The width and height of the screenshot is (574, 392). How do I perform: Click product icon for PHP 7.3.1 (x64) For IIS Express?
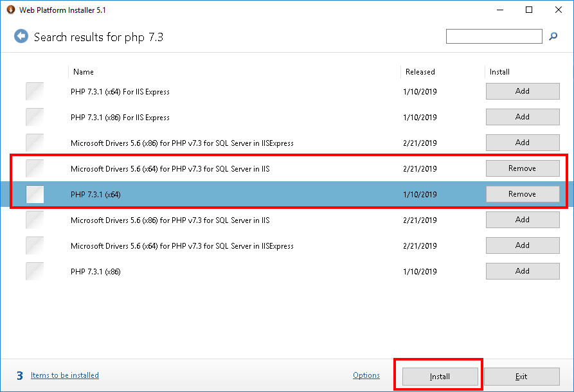[35, 91]
